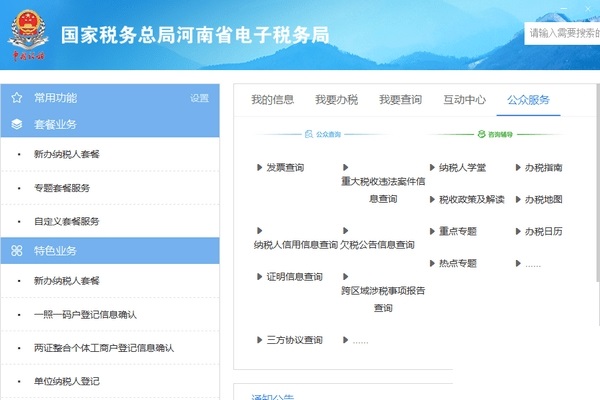Viewport: 600px width, 400px height.
Task: Click the 咨询辅导 section header icon
Action: pos(480,133)
